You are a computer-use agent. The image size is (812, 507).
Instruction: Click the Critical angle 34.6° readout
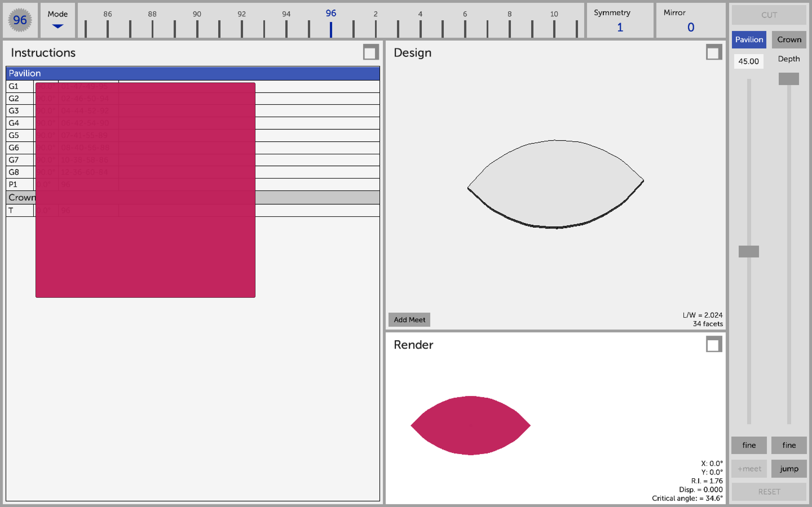(687, 498)
